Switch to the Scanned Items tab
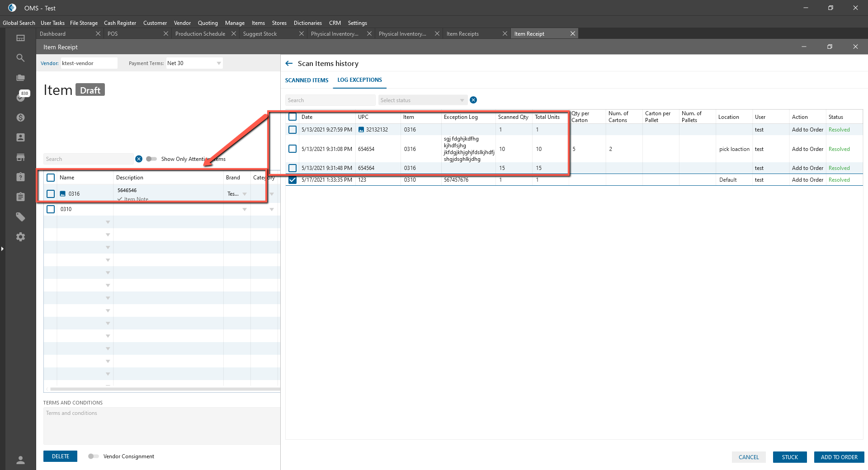Screen dimensions: 868x470 (x=307, y=80)
